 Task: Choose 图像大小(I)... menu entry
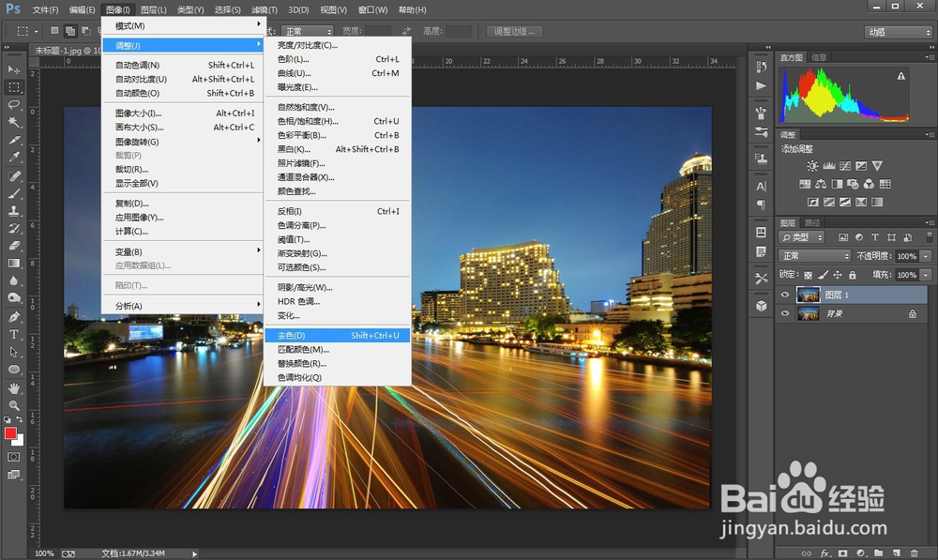pyautogui.click(x=183, y=114)
